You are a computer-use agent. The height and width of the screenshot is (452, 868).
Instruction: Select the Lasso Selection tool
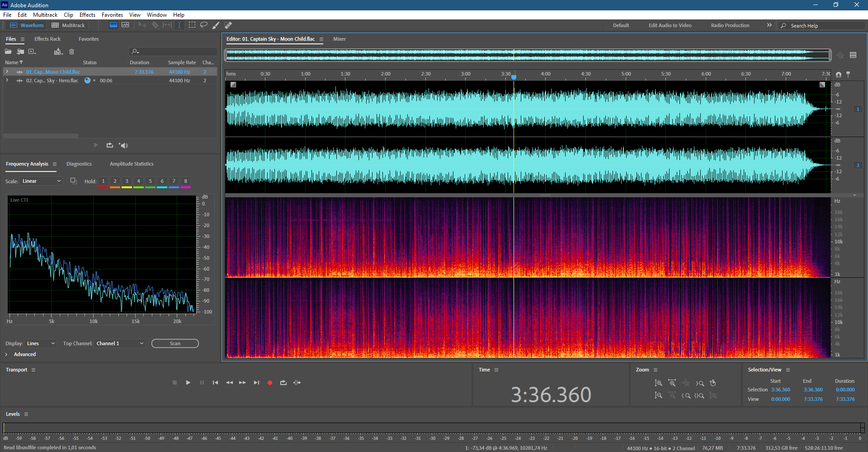pyautogui.click(x=204, y=25)
